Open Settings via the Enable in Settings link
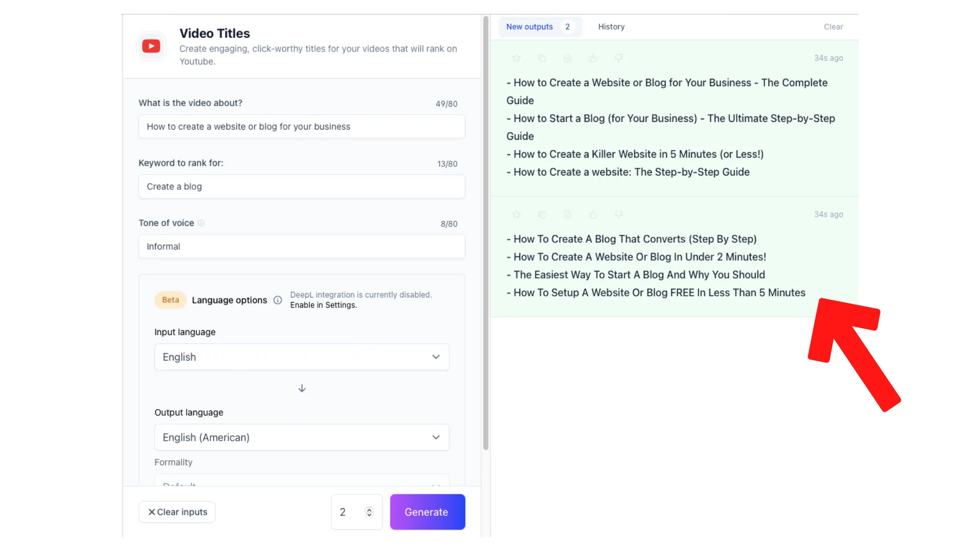This screenshot has width=980, height=551. (323, 305)
